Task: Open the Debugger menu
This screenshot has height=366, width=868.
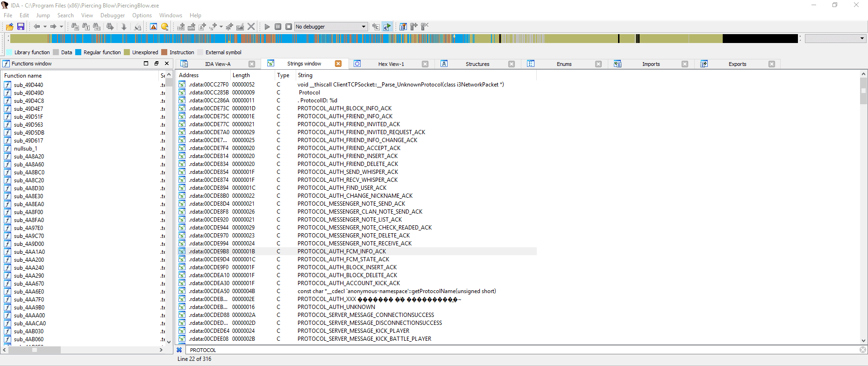Action: pos(113,15)
